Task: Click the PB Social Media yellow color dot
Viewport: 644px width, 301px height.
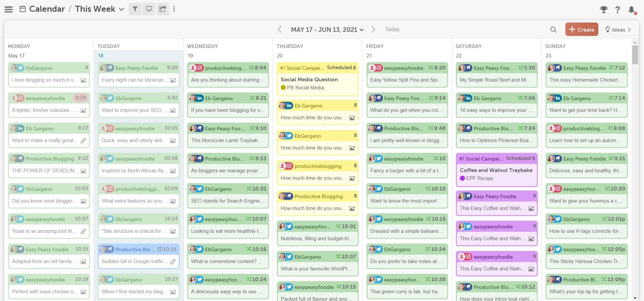Action: point(283,88)
